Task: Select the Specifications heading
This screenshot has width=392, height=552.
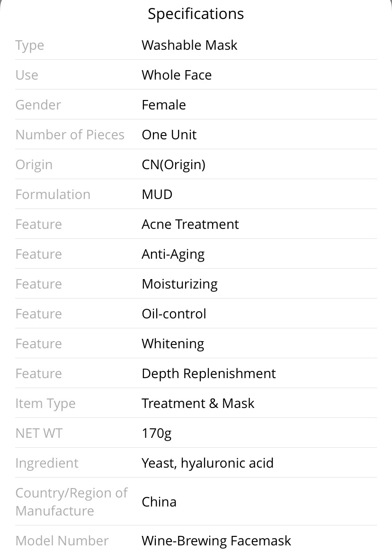Action: [196, 14]
